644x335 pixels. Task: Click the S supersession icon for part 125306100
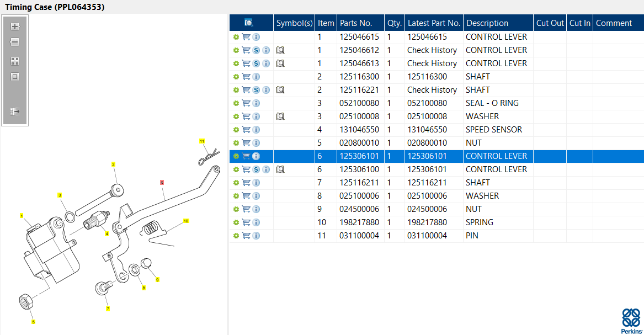256,169
